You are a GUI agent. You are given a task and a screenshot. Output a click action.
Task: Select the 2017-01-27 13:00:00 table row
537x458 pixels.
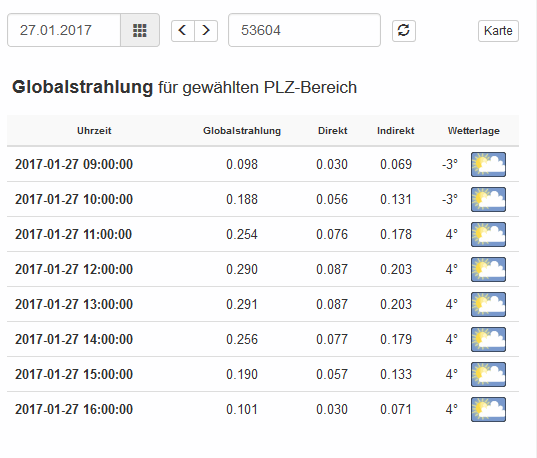[263, 304]
